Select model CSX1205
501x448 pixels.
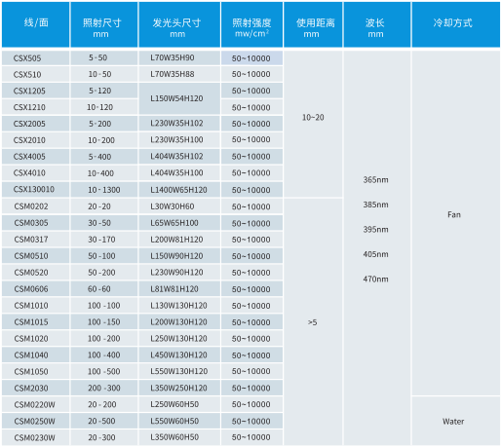[x=35, y=91]
